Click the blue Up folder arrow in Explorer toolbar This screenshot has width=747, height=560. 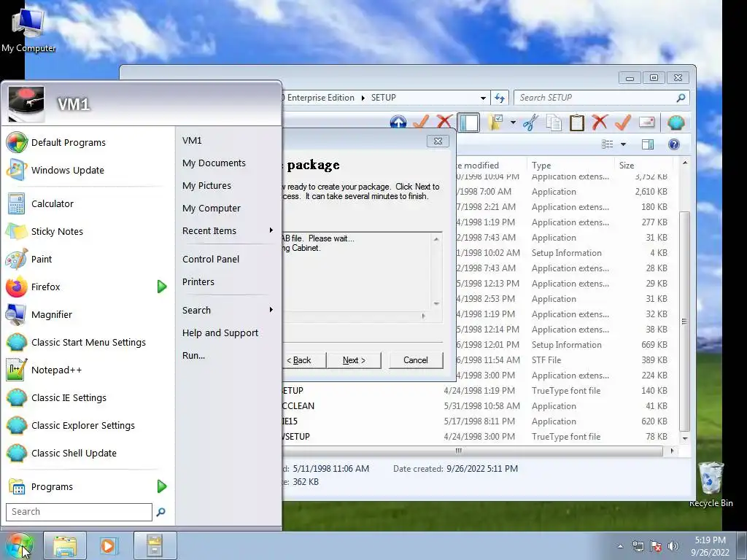coord(398,122)
